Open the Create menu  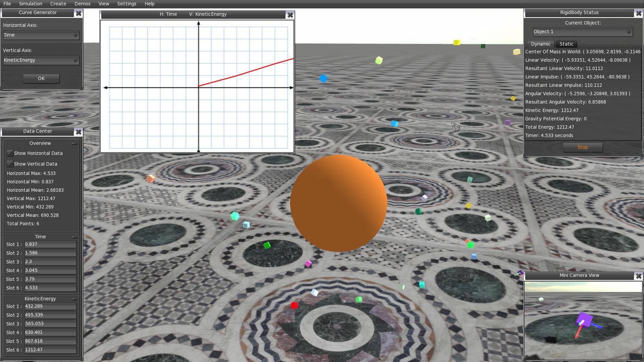[x=58, y=4]
